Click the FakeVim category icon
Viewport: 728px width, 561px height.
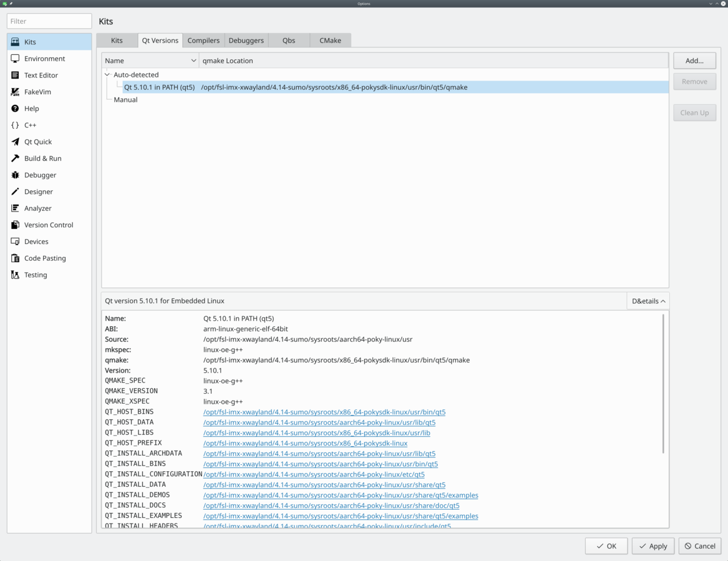[x=16, y=92]
